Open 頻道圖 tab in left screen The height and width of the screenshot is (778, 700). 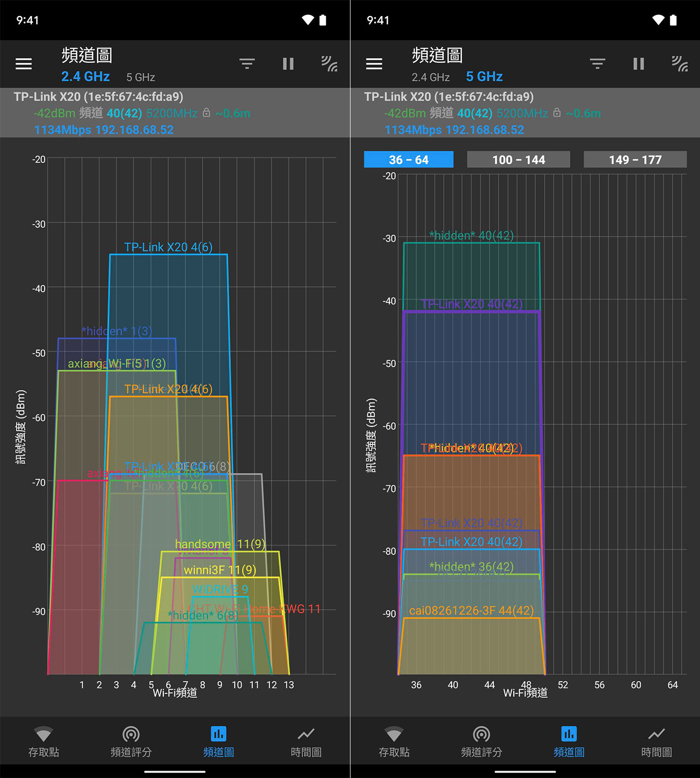pos(219,742)
